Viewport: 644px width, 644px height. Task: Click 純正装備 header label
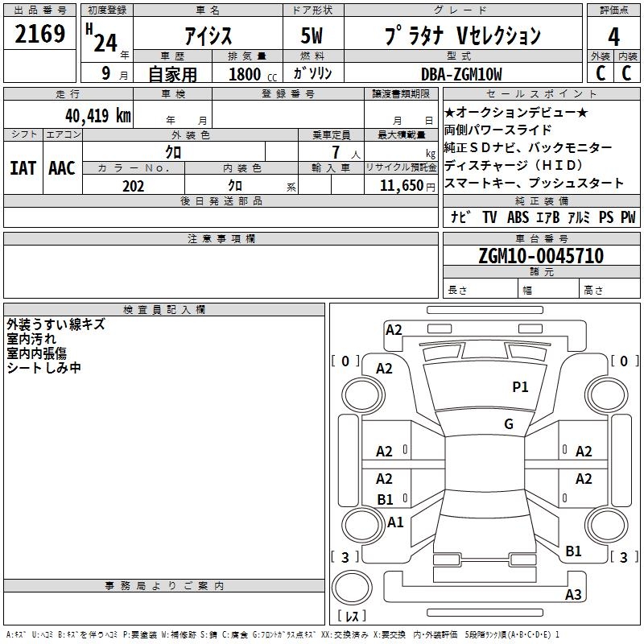pyautogui.click(x=541, y=200)
